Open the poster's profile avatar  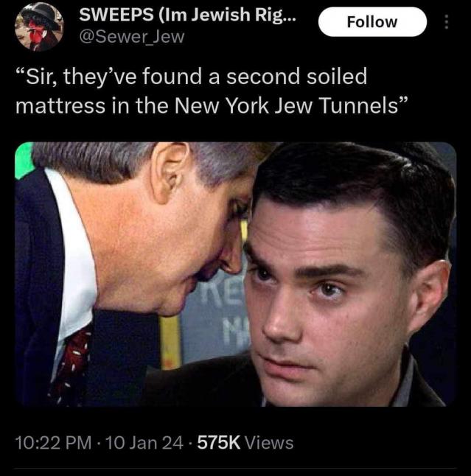pos(39,27)
